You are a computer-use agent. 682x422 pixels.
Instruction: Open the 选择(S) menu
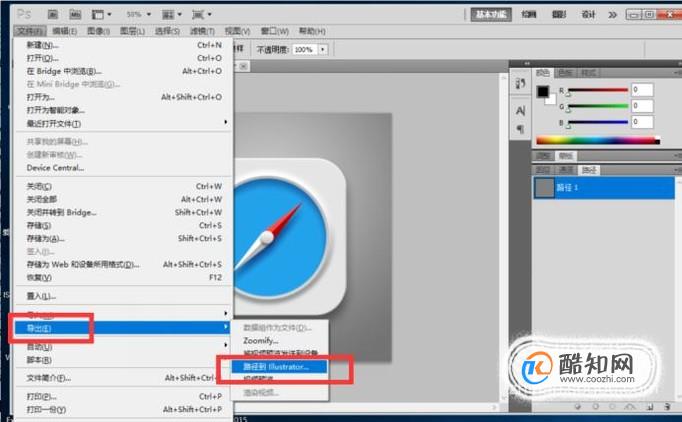(167, 31)
